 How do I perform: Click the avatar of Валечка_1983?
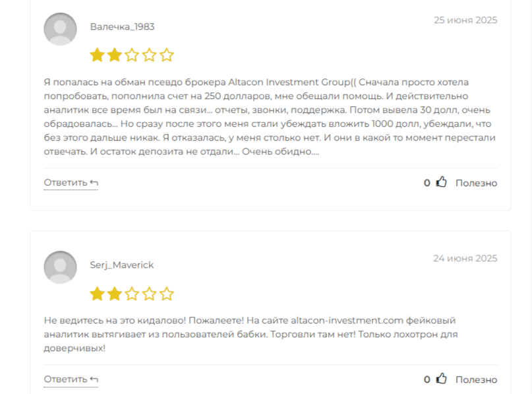(60, 29)
